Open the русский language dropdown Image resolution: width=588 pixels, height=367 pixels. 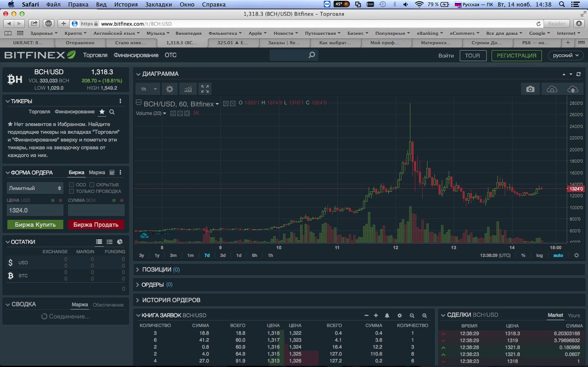566,56
